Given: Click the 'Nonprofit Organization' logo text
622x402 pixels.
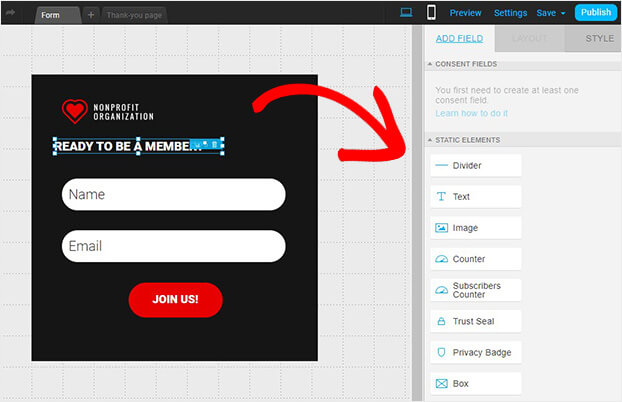Looking at the screenshot, I should 123,112.
